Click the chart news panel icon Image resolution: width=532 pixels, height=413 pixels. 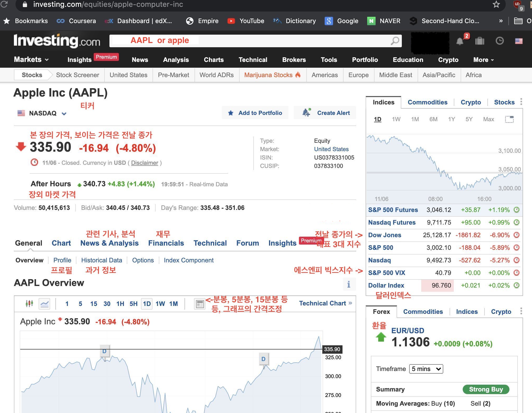coord(200,304)
